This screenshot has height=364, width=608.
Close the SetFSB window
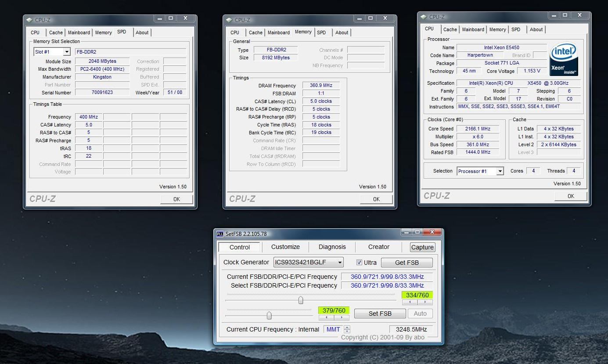(x=432, y=232)
